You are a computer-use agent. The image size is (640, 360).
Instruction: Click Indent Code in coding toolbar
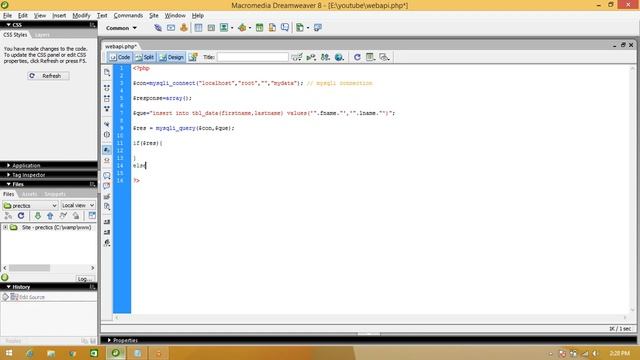(x=107, y=222)
